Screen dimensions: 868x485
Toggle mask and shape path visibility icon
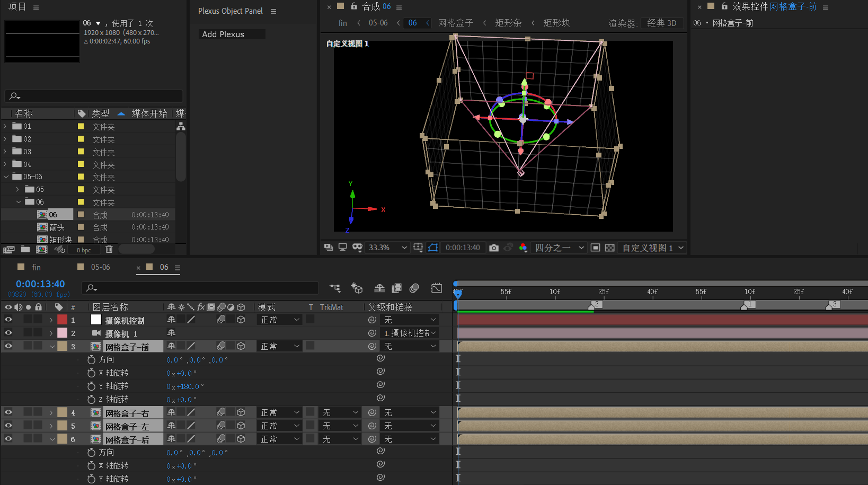[433, 248]
